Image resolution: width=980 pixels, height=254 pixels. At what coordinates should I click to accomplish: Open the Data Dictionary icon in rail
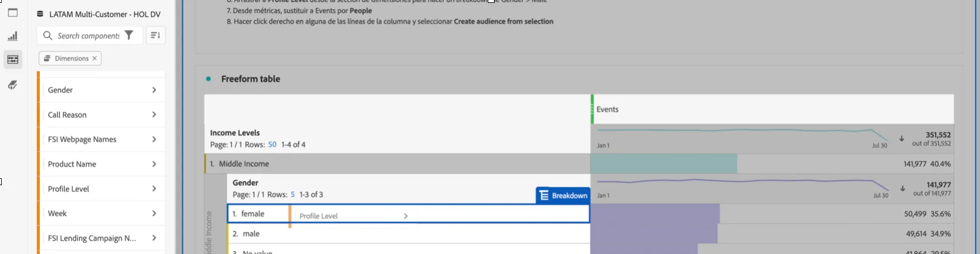pyautogui.click(x=13, y=84)
